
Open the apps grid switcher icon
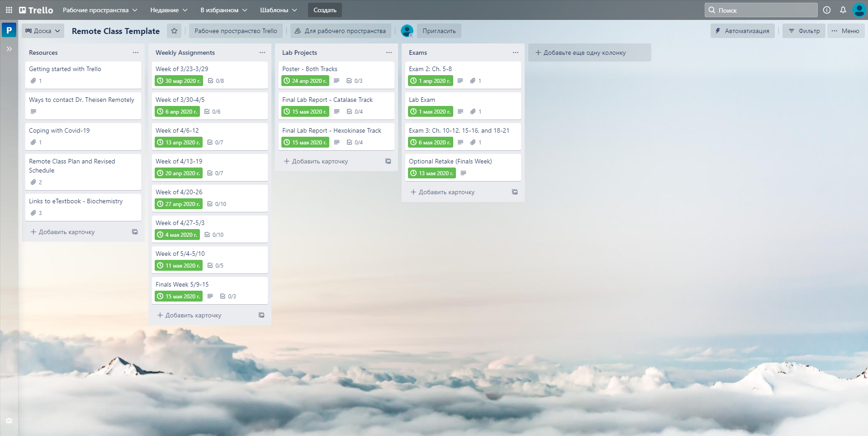9,10
